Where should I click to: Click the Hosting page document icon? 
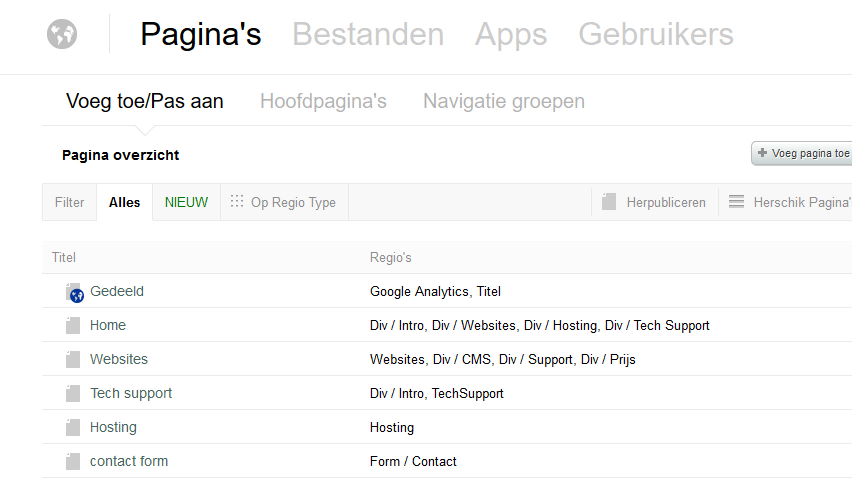tap(72, 428)
